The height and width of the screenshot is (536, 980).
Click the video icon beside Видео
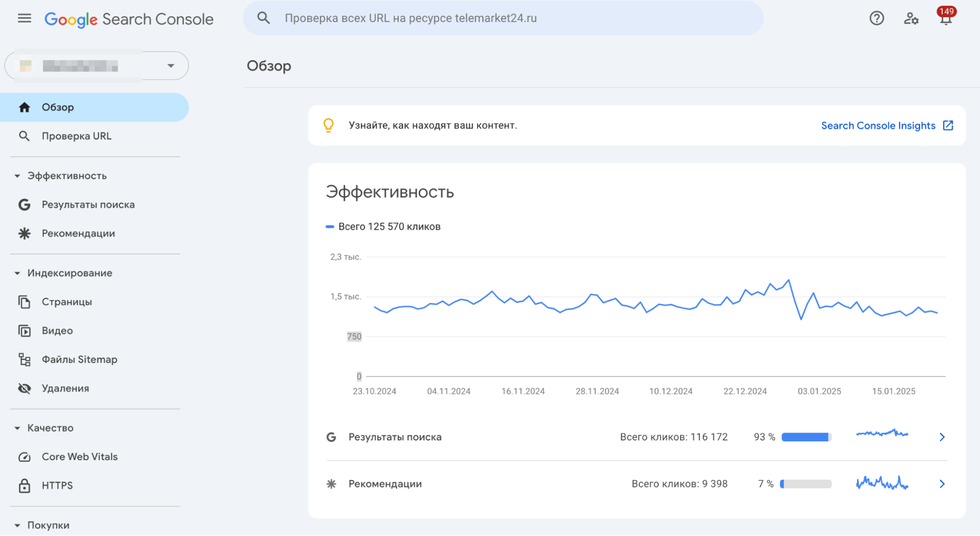coord(25,331)
